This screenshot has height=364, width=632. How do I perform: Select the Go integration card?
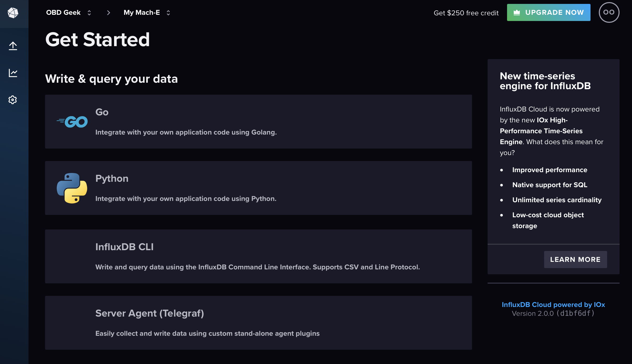tap(258, 122)
